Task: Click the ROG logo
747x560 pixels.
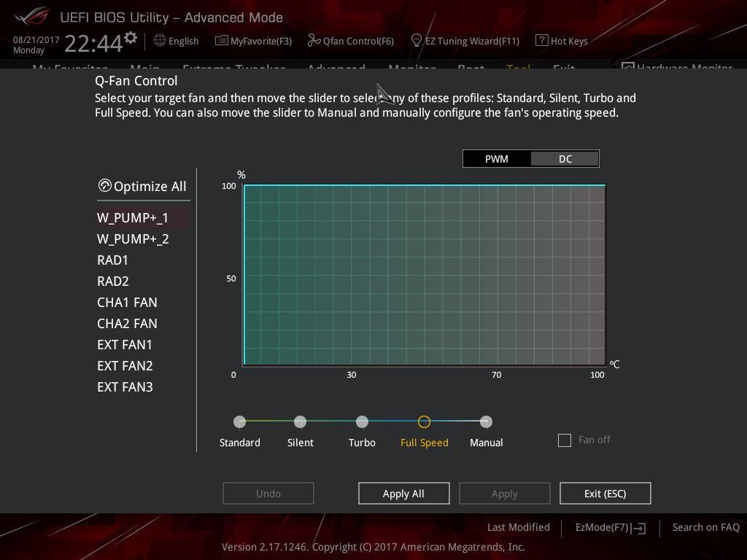Action: click(x=31, y=17)
